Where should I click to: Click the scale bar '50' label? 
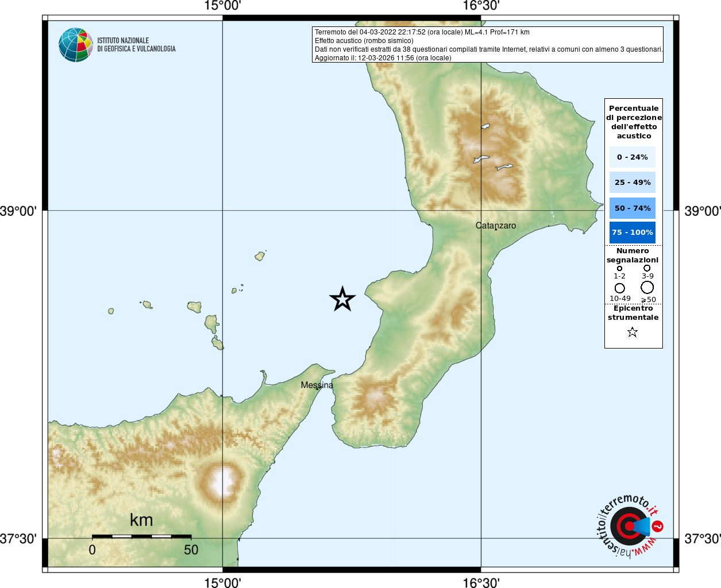point(191,550)
